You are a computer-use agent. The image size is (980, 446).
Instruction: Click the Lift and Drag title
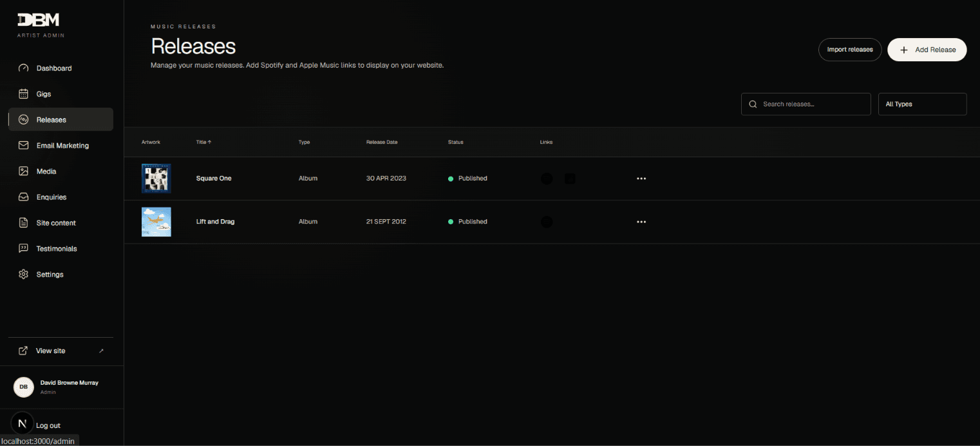[215, 222]
